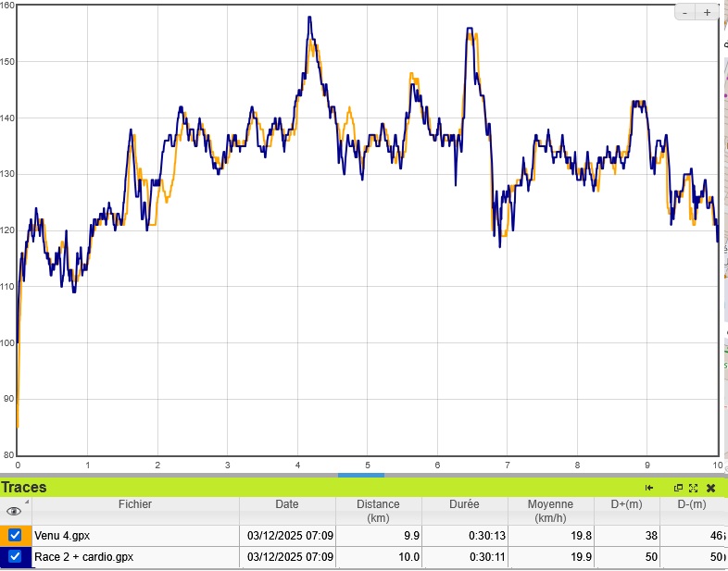Screen dimensions: 728x571
Task: Click the Traces panel title
Action: [x=24, y=488]
